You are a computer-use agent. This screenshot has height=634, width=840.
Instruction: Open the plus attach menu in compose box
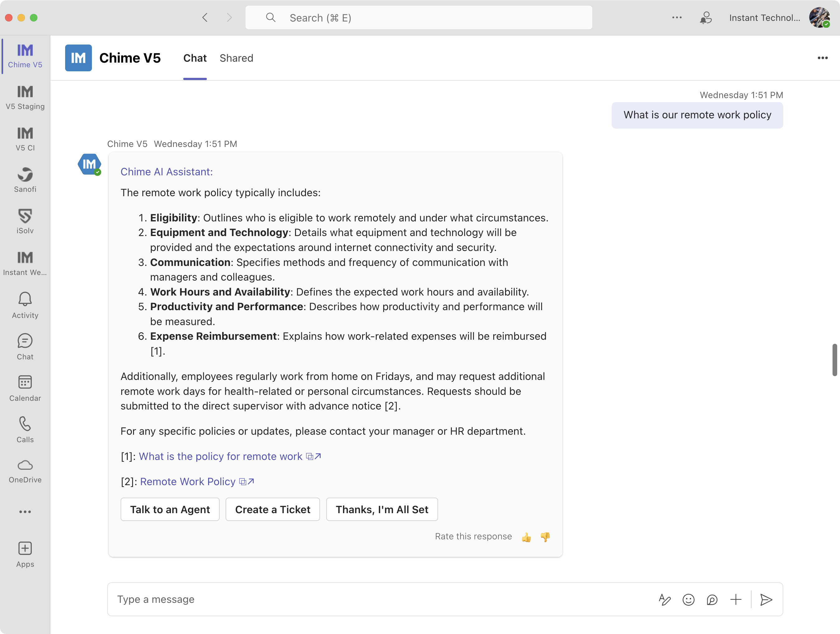tap(736, 599)
